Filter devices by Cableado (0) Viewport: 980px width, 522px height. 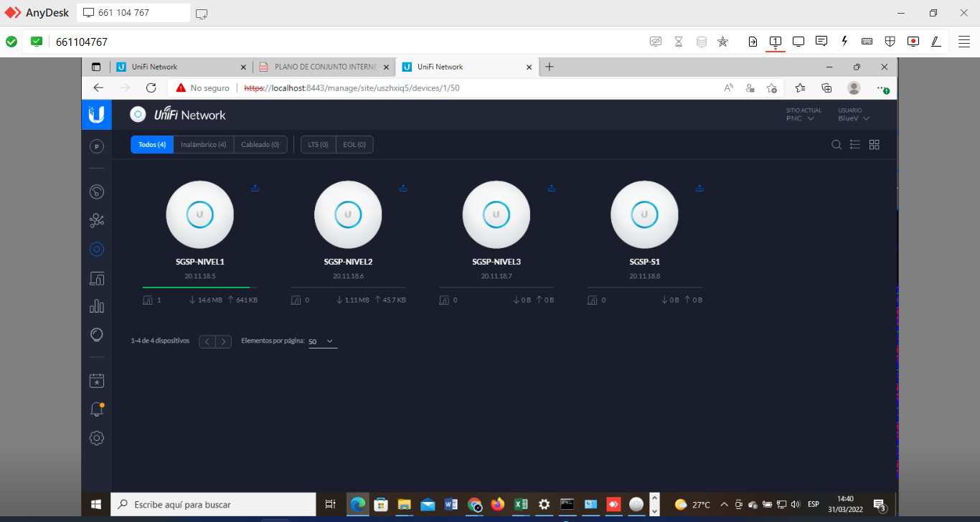pos(260,145)
